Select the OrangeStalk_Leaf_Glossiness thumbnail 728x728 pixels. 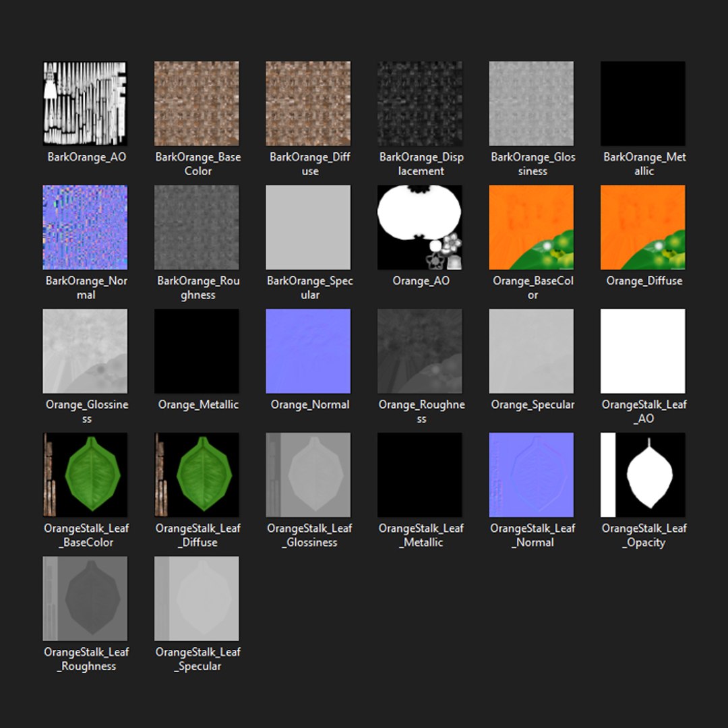(x=308, y=475)
